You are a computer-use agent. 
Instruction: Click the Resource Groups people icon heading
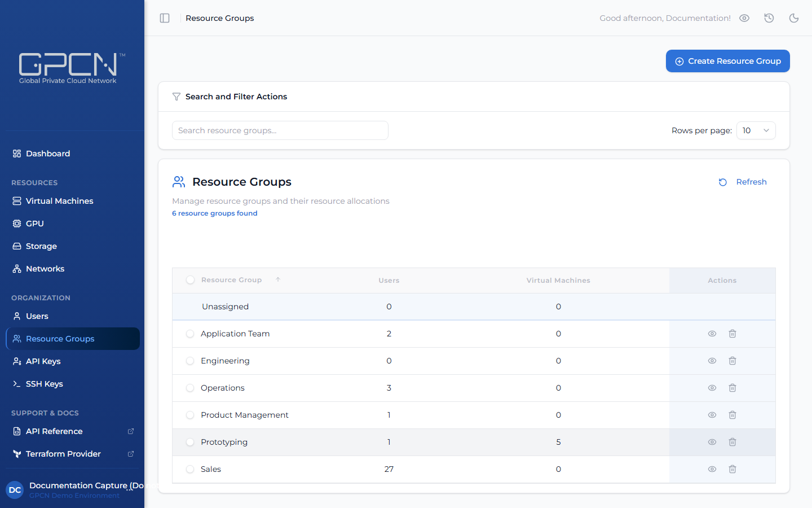pyautogui.click(x=179, y=182)
